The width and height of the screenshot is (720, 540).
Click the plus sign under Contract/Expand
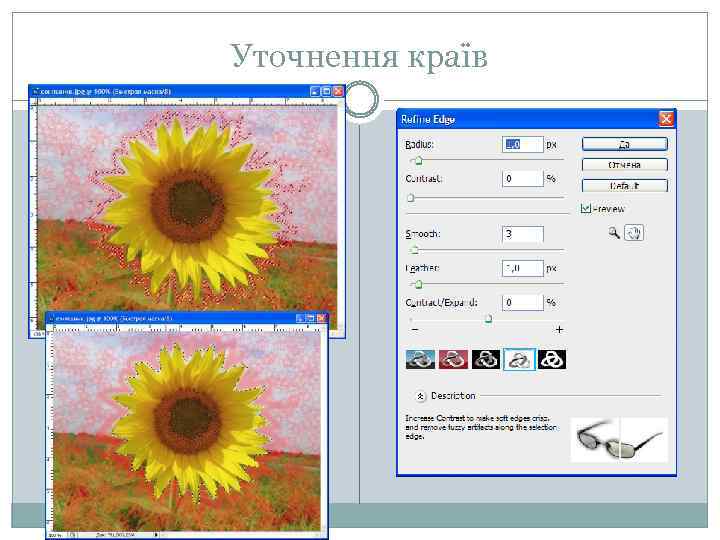pos(559,329)
